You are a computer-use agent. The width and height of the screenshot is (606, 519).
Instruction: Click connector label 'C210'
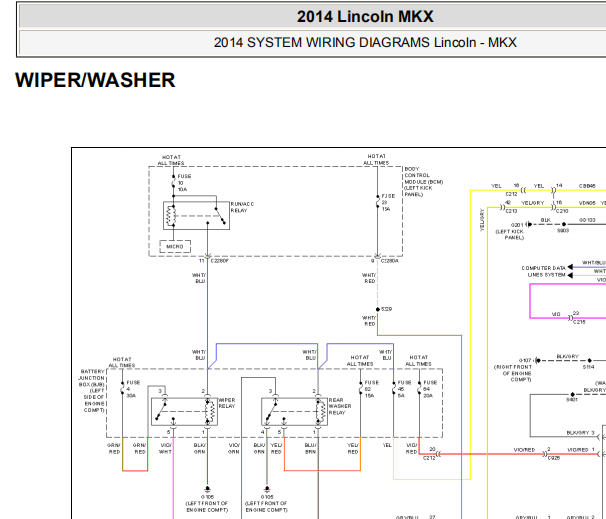tap(562, 211)
